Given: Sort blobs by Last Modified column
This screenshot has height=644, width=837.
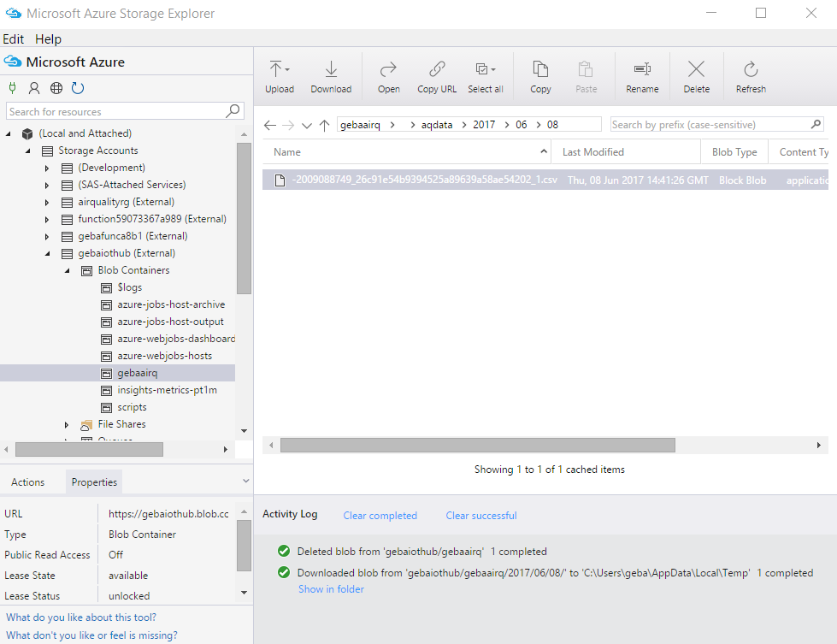Looking at the screenshot, I should pyautogui.click(x=593, y=152).
